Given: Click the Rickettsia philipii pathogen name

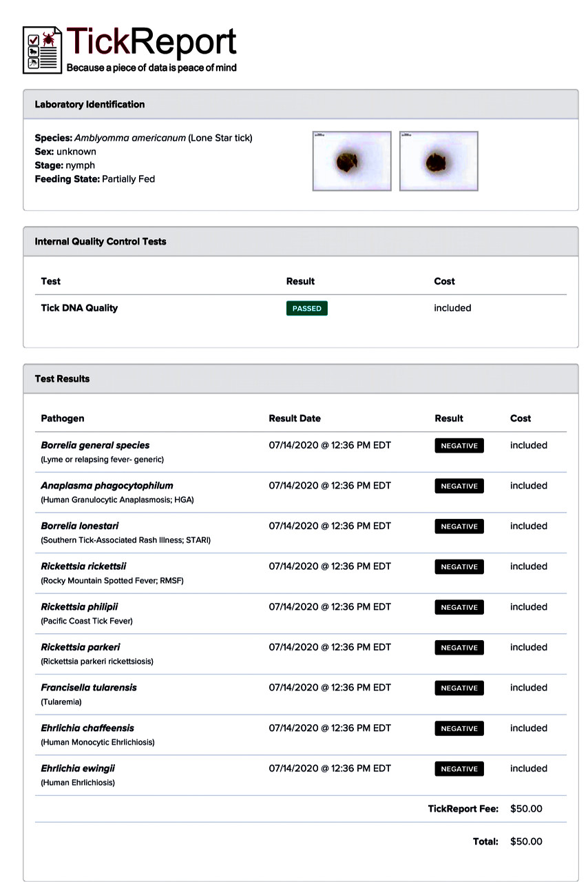Looking at the screenshot, I should click(79, 607).
